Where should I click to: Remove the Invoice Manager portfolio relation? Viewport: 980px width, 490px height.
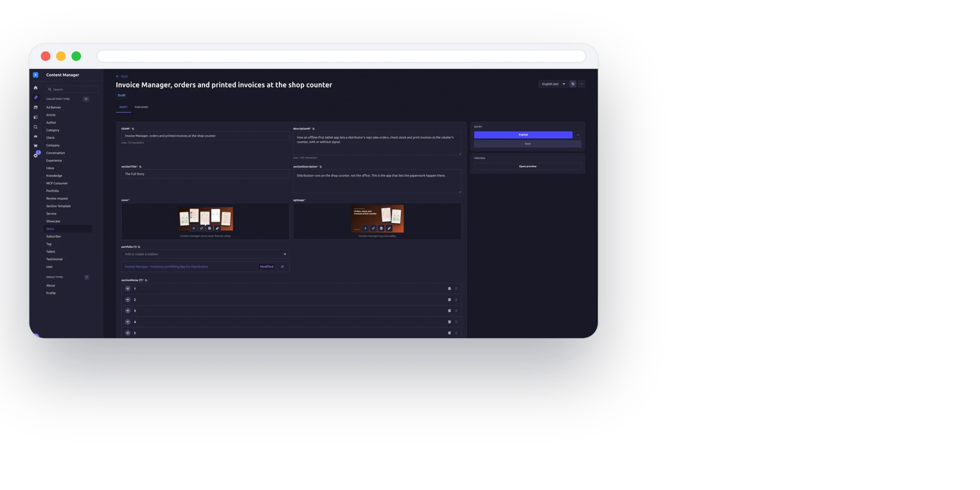click(282, 267)
